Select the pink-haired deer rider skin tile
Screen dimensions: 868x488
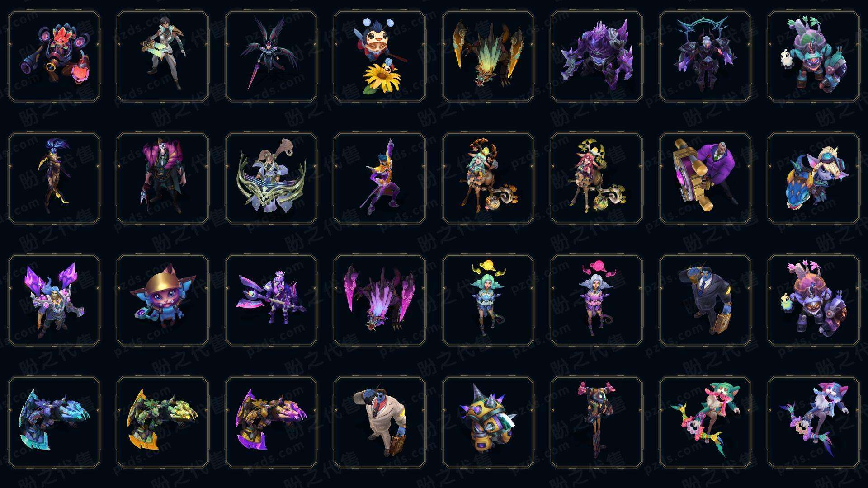tap(597, 178)
